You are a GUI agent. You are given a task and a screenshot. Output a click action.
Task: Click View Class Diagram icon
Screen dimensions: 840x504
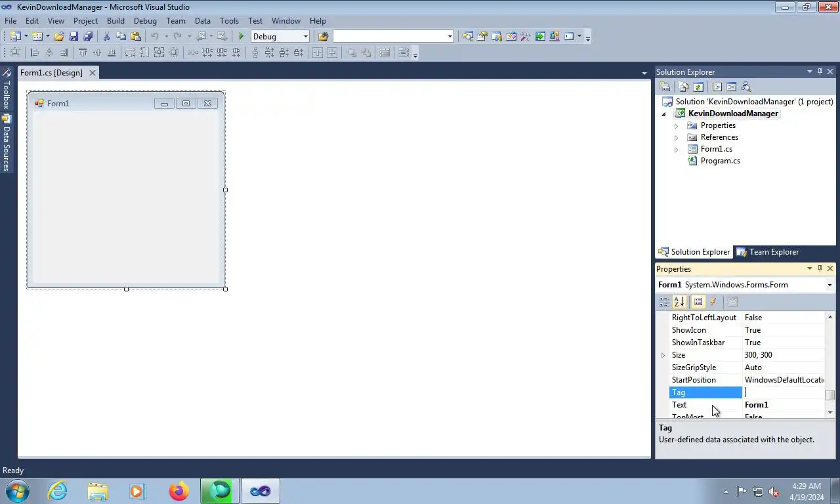(745, 87)
